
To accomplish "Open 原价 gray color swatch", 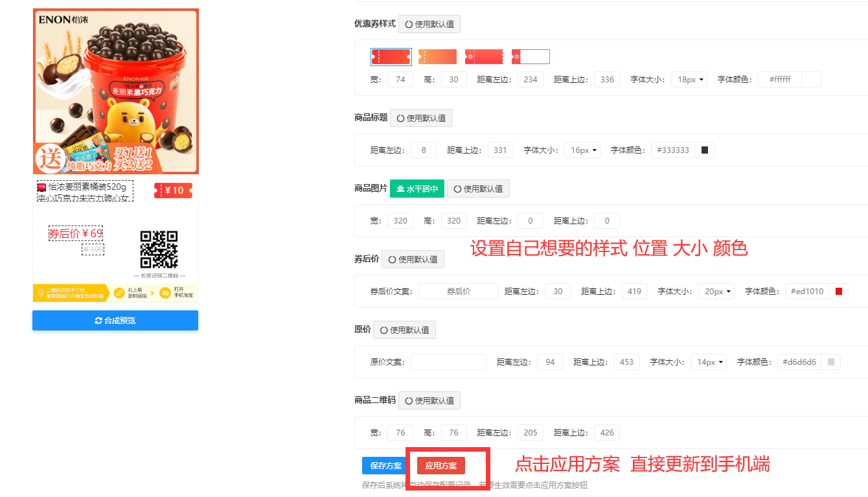I will [831, 362].
